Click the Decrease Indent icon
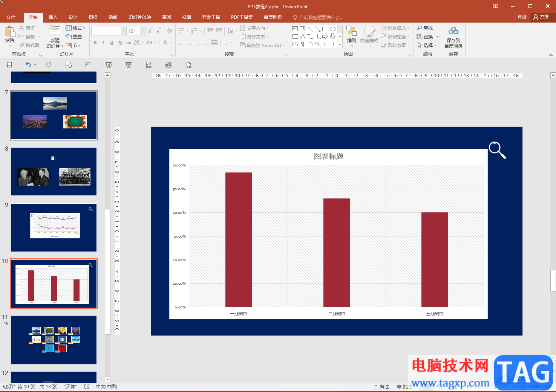 point(210,31)
